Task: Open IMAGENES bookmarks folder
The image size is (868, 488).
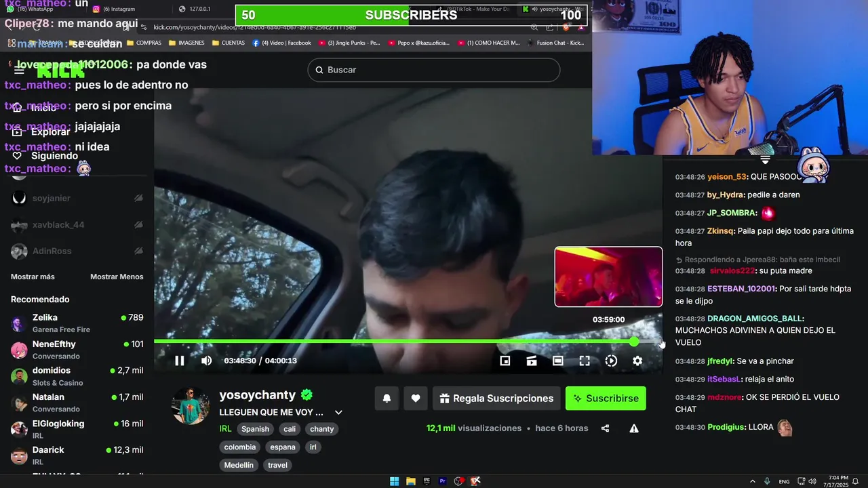Action: pos(186,43)
